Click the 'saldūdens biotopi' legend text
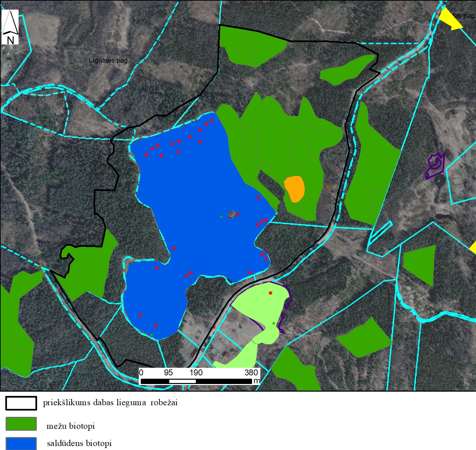Screen dimensions: 476x450 click(79, 443)
